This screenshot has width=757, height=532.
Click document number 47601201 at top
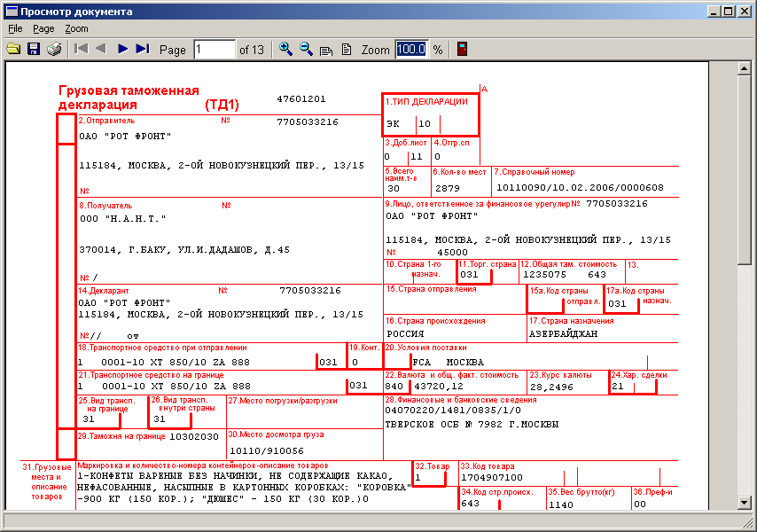coord(301,99)
